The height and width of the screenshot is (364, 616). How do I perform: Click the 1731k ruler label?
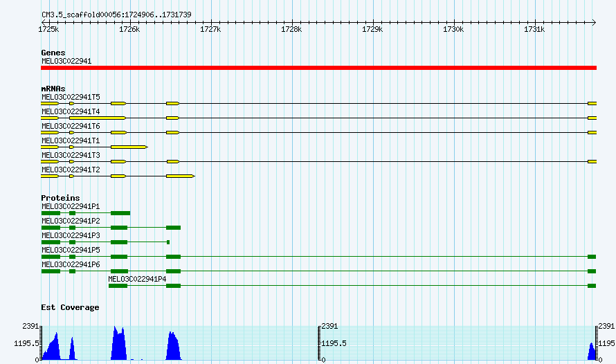534,30
